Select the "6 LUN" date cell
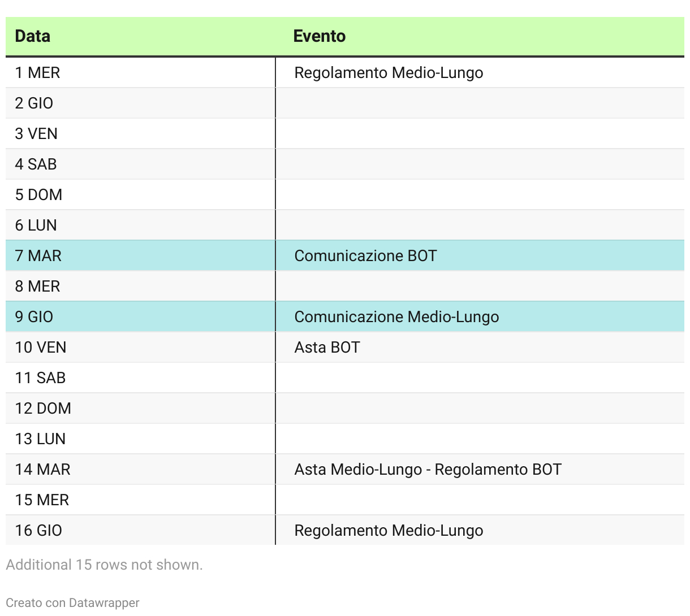This screenshot has height=616, width=690. pyautogui.click(x=36, y=225)
